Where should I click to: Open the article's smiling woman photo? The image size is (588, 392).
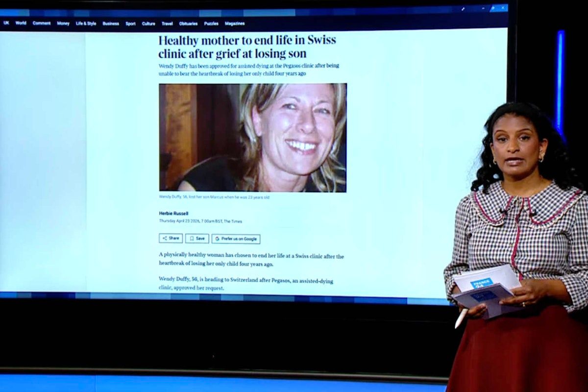point(253,137)
